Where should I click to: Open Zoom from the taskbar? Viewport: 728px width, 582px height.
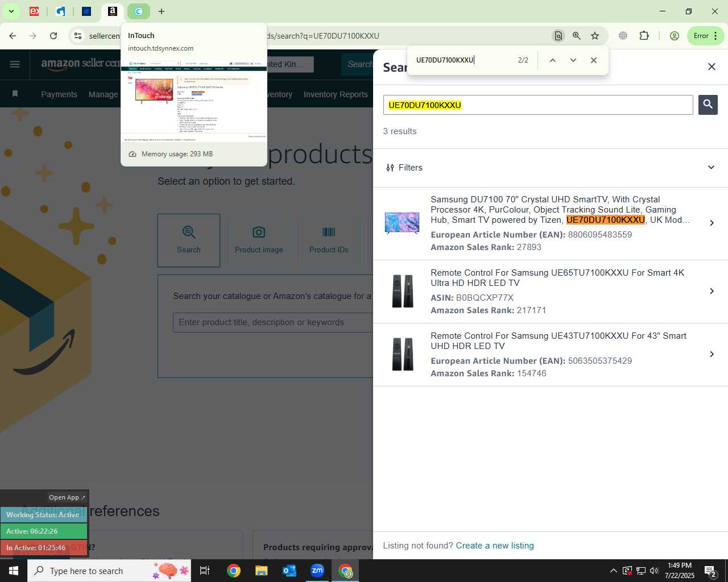tap(317, 571)
